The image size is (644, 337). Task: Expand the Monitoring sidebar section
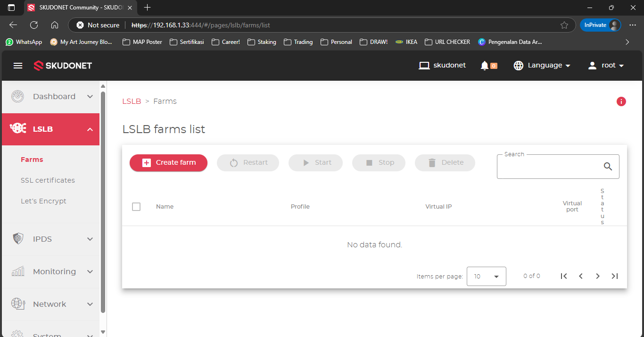[x=51, y=271]
